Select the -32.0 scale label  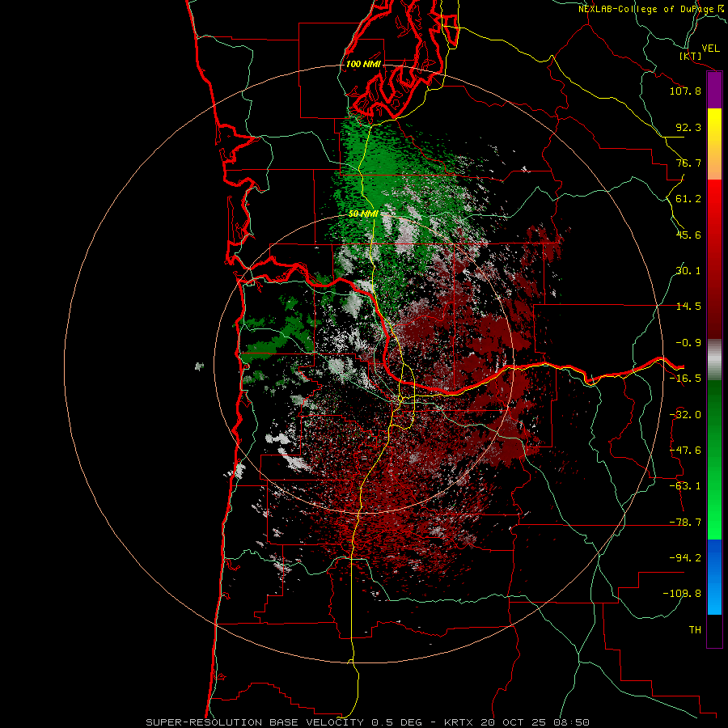685,415
